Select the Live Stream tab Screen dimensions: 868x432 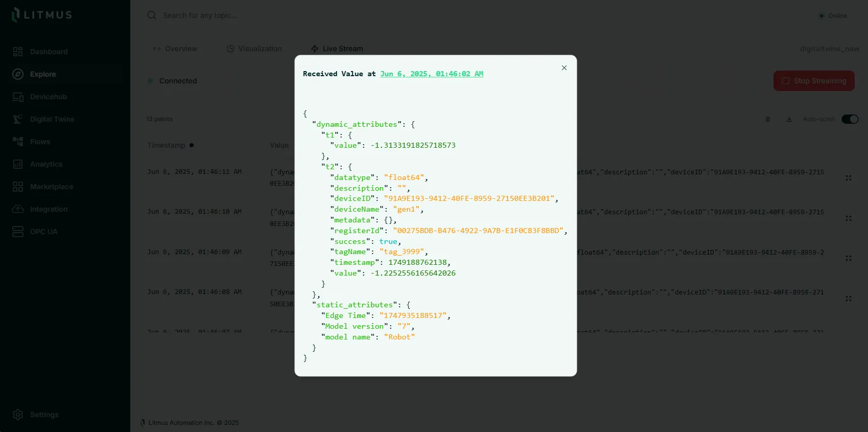point(337,49)
